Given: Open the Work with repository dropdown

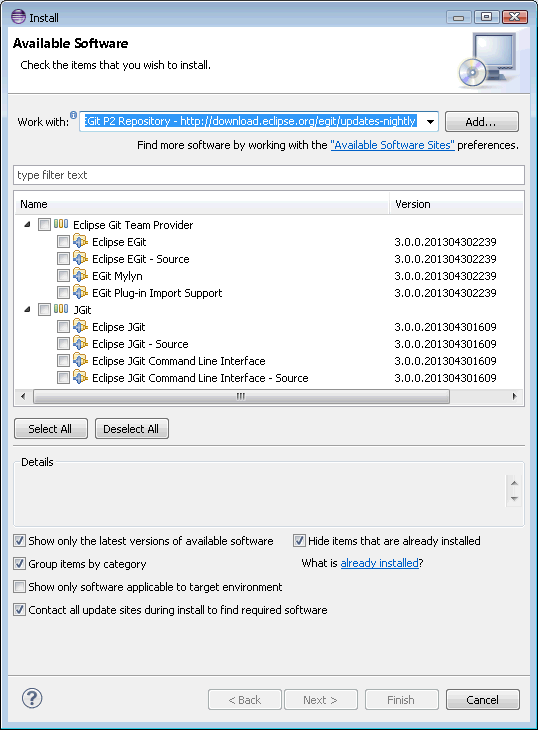Looking at the screenshot, I should [430, 122].
